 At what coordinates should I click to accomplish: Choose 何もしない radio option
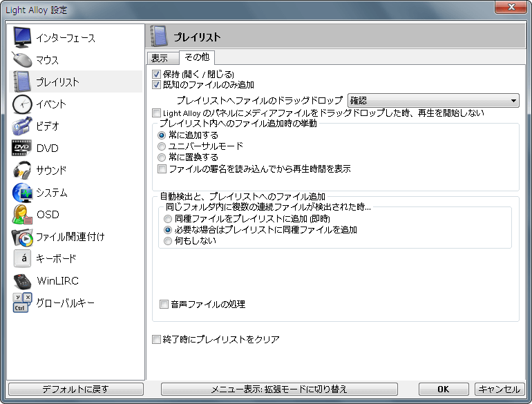click(x=168, y=241)
